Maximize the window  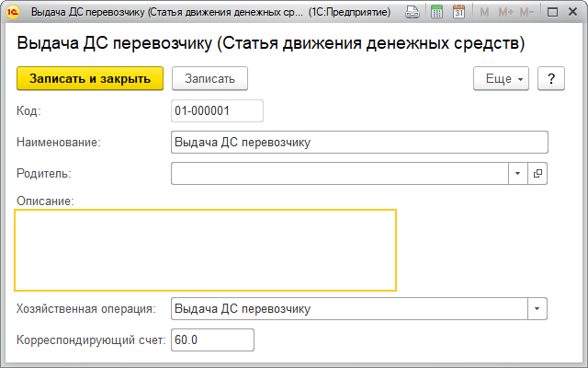pos(551,13)
